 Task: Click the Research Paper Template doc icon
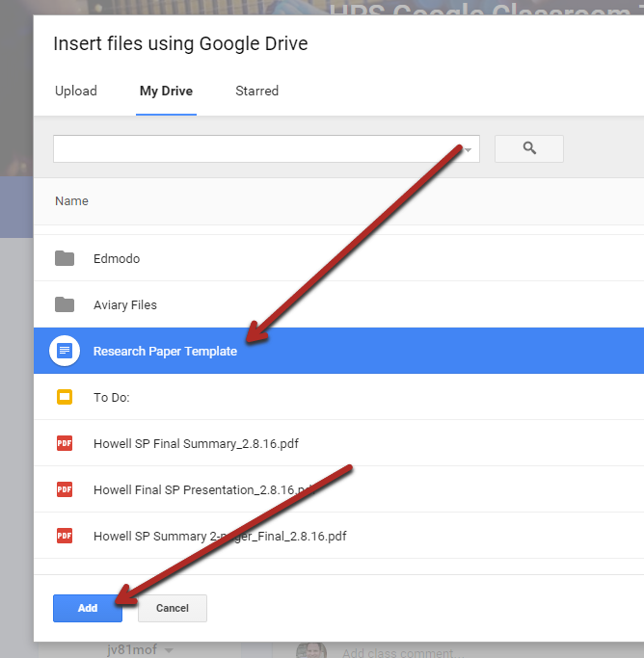click(x=65, y=351)
